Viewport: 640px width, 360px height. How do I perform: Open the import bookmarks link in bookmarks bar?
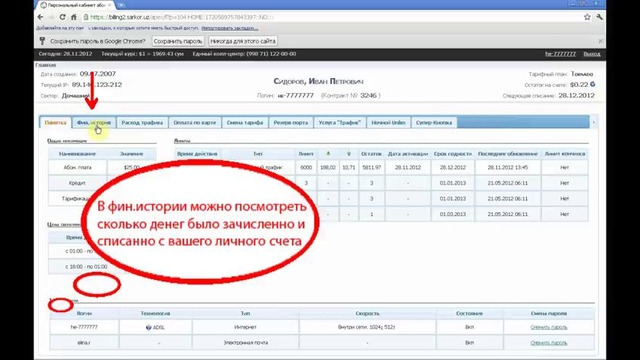230,28
